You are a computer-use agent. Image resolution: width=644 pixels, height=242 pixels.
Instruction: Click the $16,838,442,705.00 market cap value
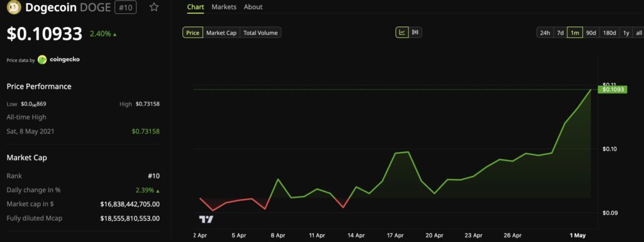130,204
